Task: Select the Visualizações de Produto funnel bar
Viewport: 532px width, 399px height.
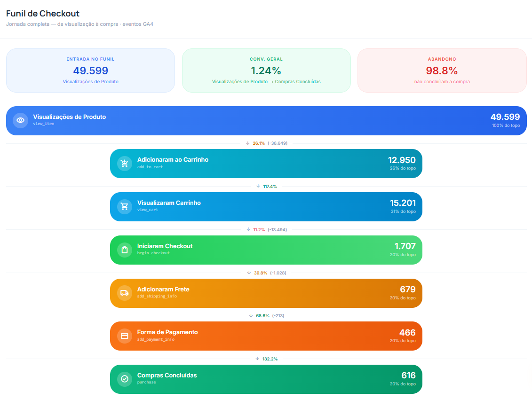Action: pos(266,121)
